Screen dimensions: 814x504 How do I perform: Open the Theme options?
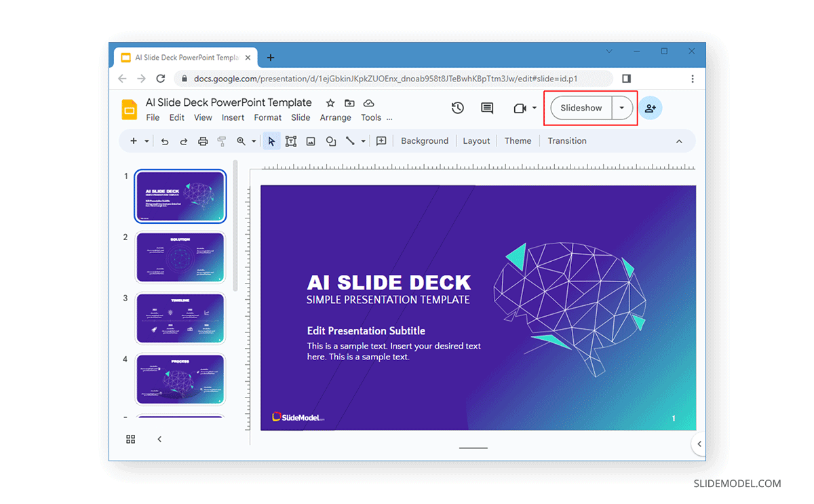pyautogui.click(x=518, y=140)
